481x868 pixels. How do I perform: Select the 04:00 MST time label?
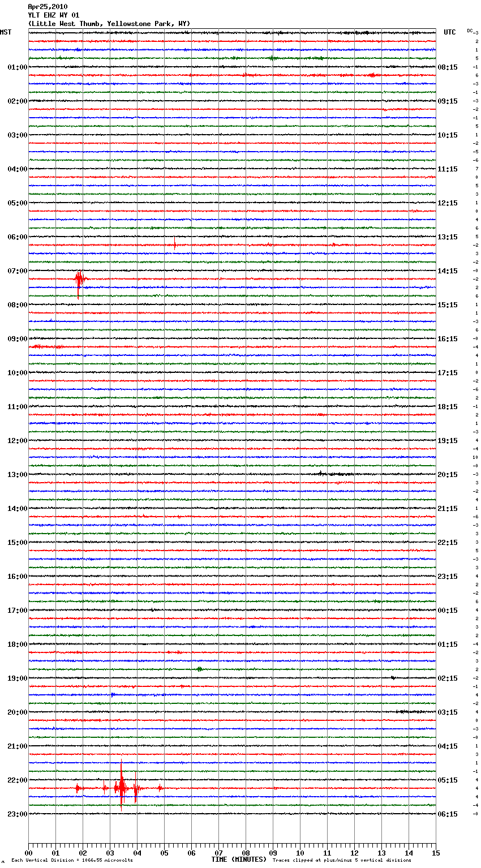point(18,169)
